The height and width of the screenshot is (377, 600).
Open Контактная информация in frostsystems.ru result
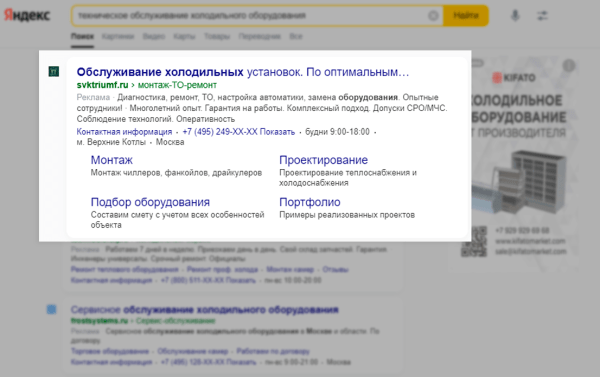111,362
